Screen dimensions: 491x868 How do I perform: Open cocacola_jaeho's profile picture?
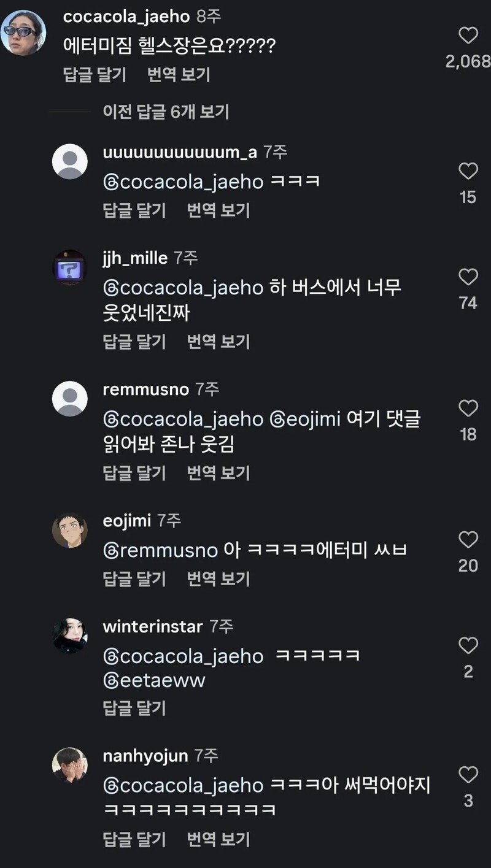click(x=24, y=32)
